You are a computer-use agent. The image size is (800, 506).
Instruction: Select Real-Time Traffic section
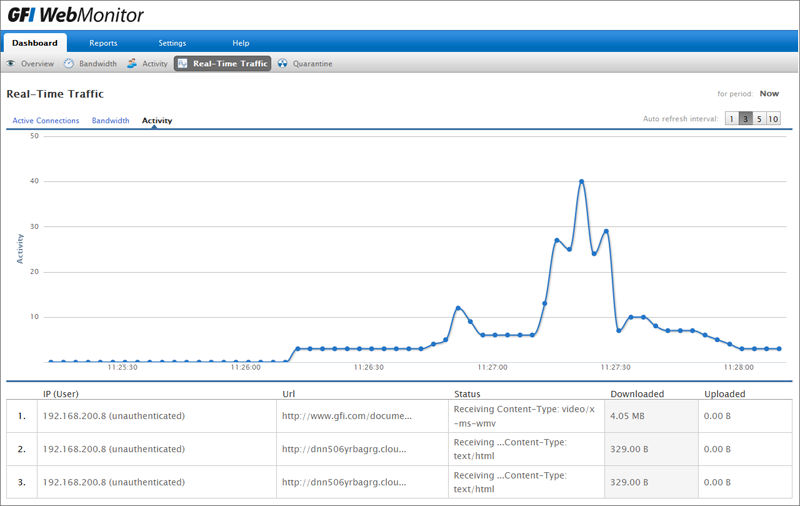click(222, 64)
